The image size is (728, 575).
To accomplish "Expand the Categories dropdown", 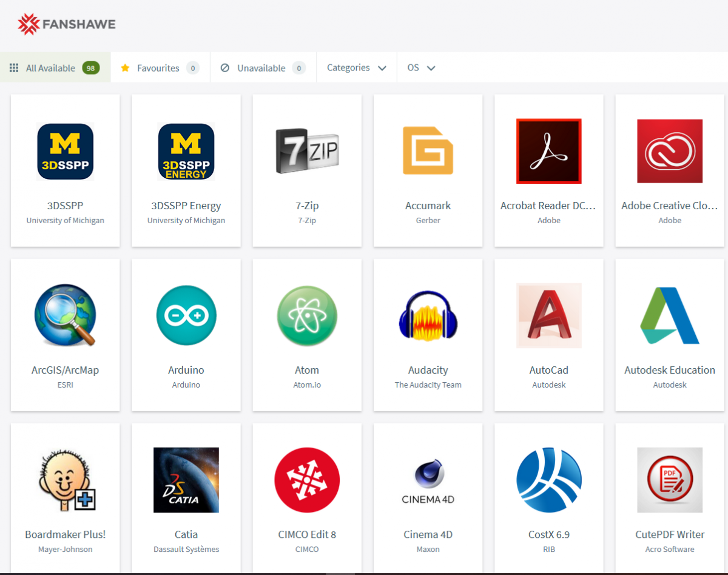I will pos(356,67).
